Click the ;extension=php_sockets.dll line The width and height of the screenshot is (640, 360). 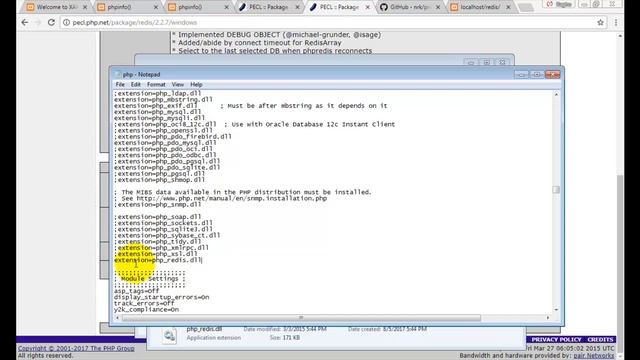tap(163, 223)
